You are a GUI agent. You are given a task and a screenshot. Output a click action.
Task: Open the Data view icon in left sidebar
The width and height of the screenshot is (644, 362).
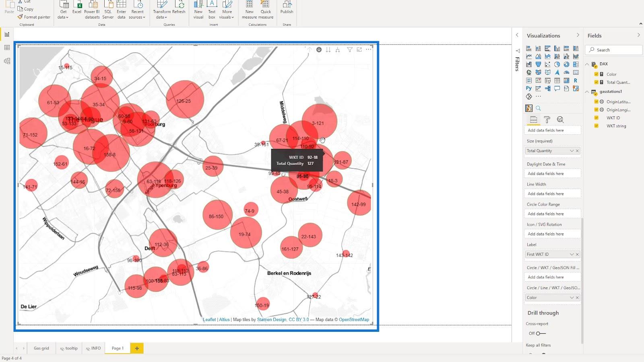pyautogui.click(x=7, y=48)
